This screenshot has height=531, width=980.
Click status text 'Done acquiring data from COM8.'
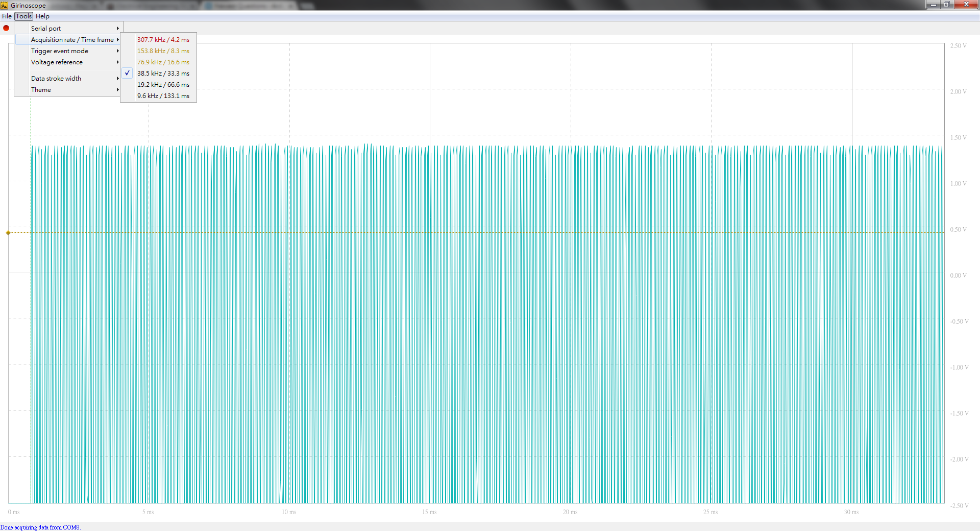point(41,527)
